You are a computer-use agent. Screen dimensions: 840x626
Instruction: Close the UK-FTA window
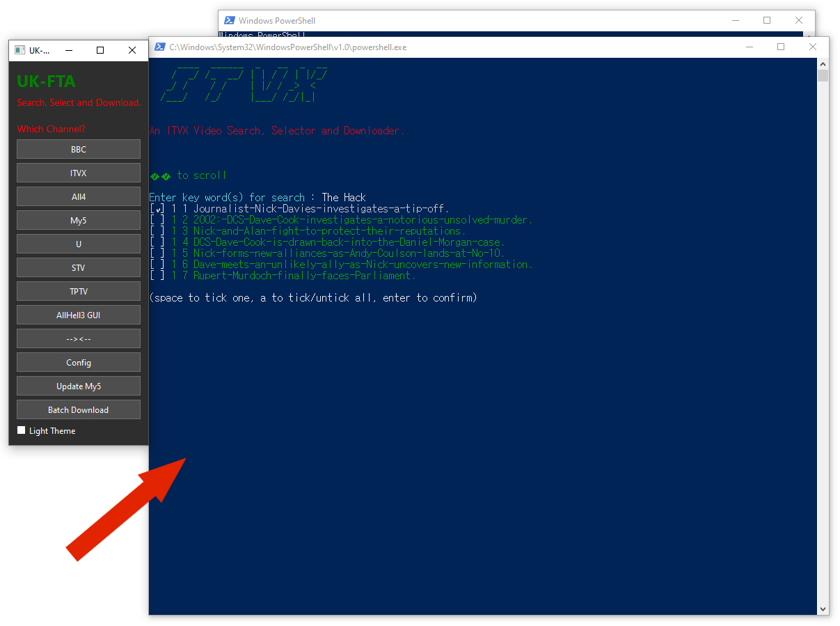(132, 50)
